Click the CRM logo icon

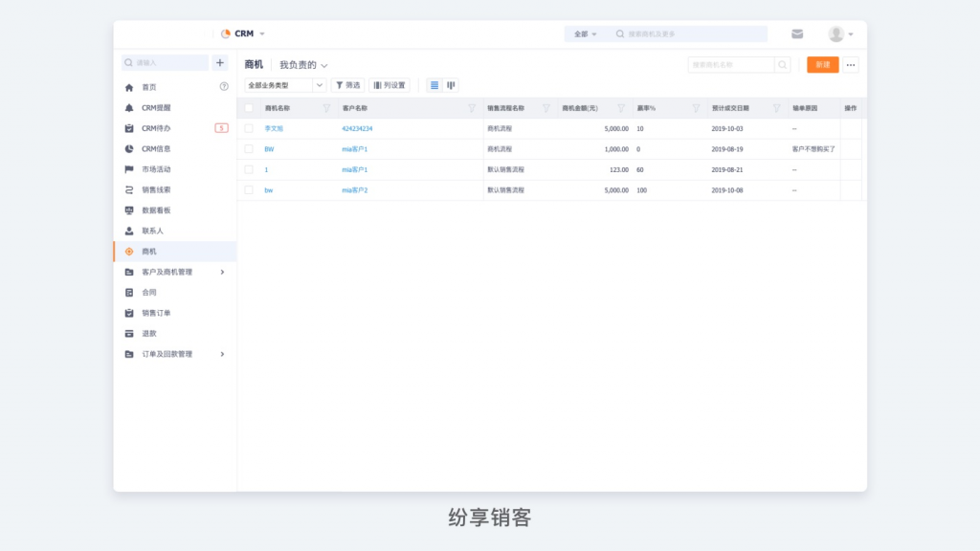(226, 33)
